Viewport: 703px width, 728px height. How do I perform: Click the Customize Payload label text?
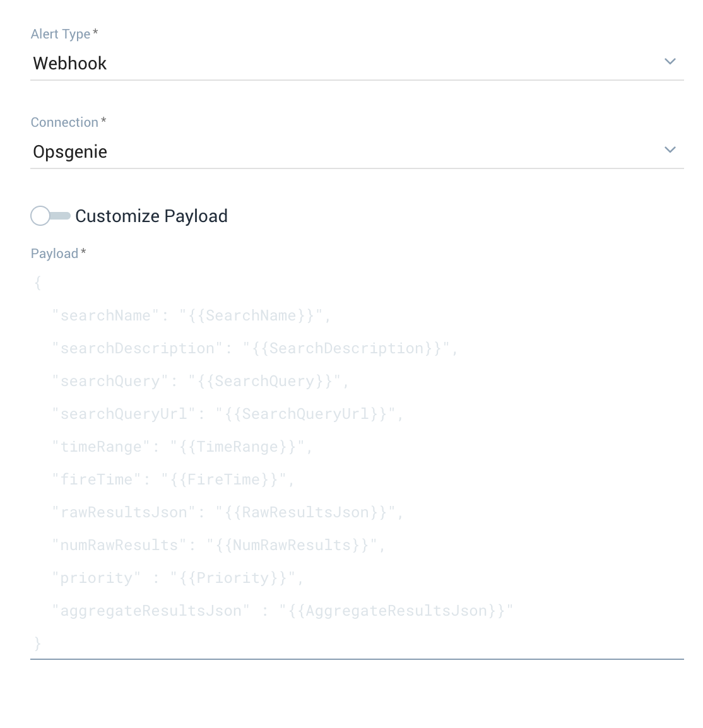pyautogui.click(x=151, y=216)
